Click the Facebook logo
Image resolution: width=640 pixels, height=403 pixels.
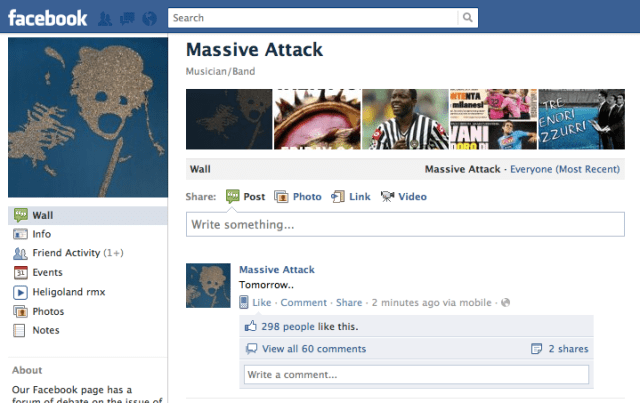pyautogui.click(x=48, y=17)
